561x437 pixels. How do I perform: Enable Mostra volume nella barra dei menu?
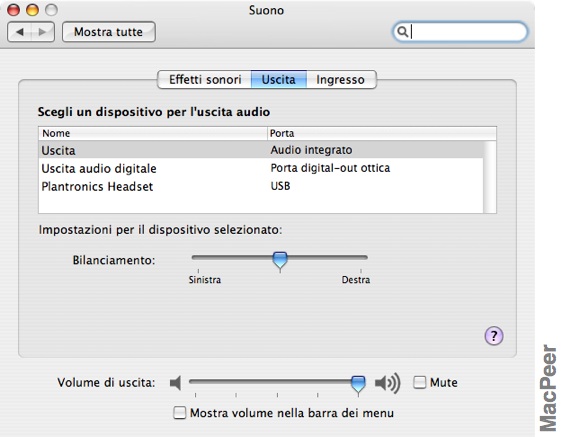179,413
